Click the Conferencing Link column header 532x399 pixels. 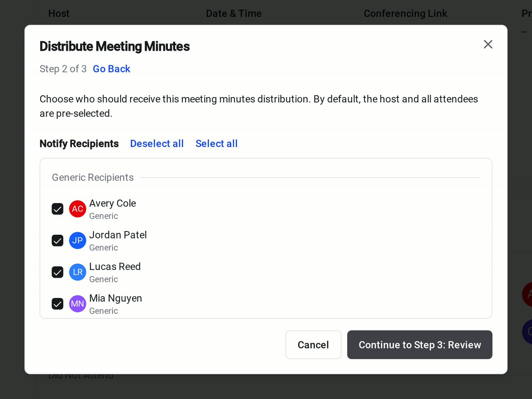[405, 13]
